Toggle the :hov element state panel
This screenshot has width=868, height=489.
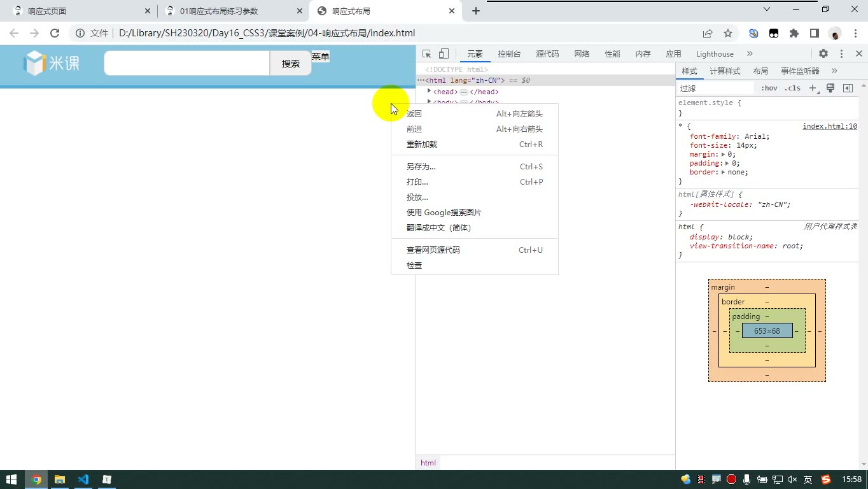(x=769, y=89)
